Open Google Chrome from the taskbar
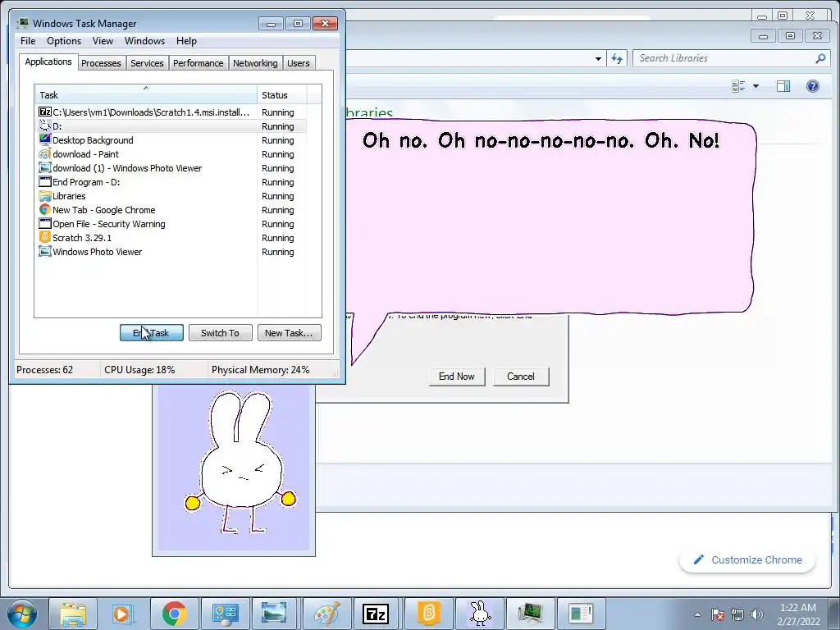Image resolution: width=840 pixels, height=630 pixels. pyautogui.click(x=174, y=614)
